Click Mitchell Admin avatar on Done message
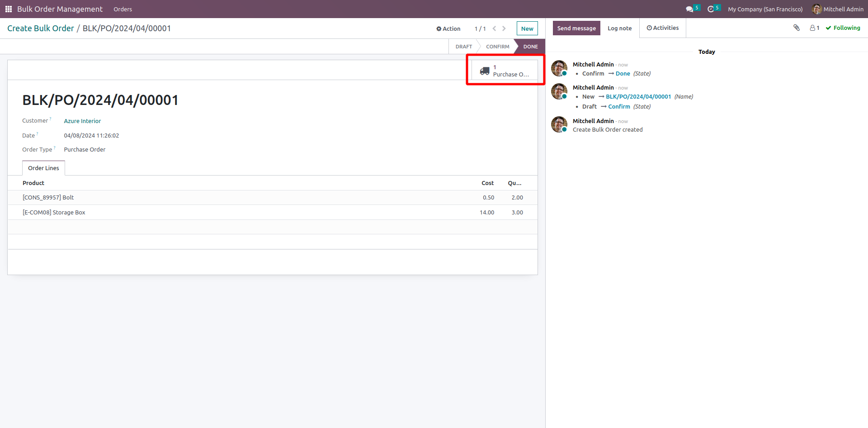868x428 pixels. click(559, 68)
